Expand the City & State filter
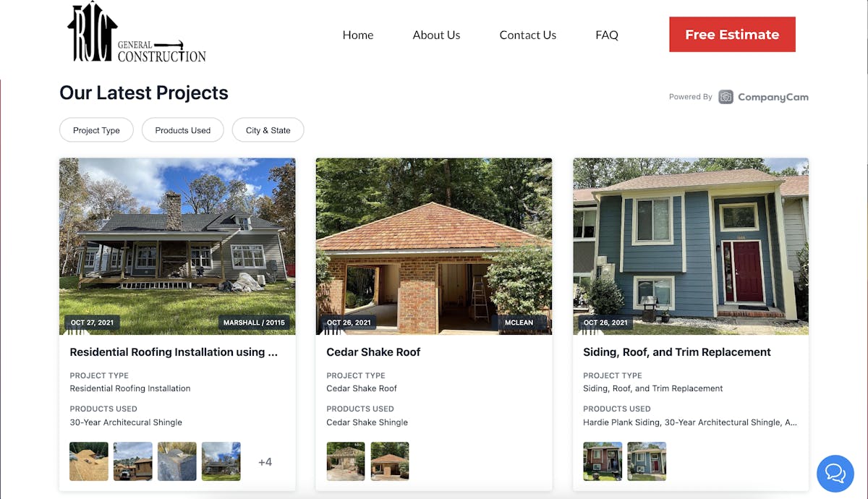The height and width of the screenshot is (499, 868). click(x=268, y=130)
